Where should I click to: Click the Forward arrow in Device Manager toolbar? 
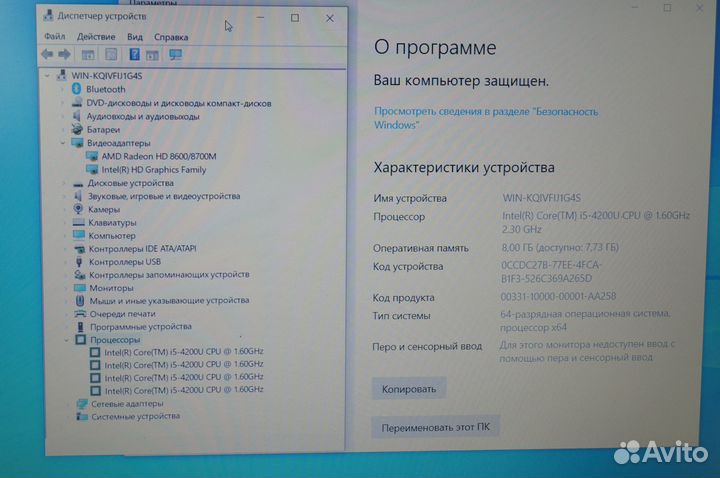tap(64, 54)
